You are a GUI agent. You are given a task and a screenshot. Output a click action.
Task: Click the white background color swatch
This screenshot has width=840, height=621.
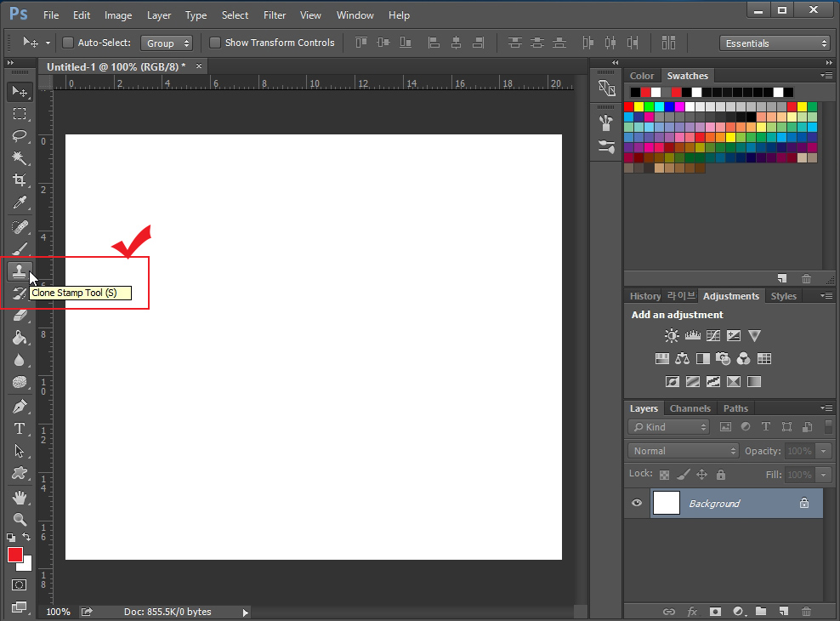click(x=27, y=565)
